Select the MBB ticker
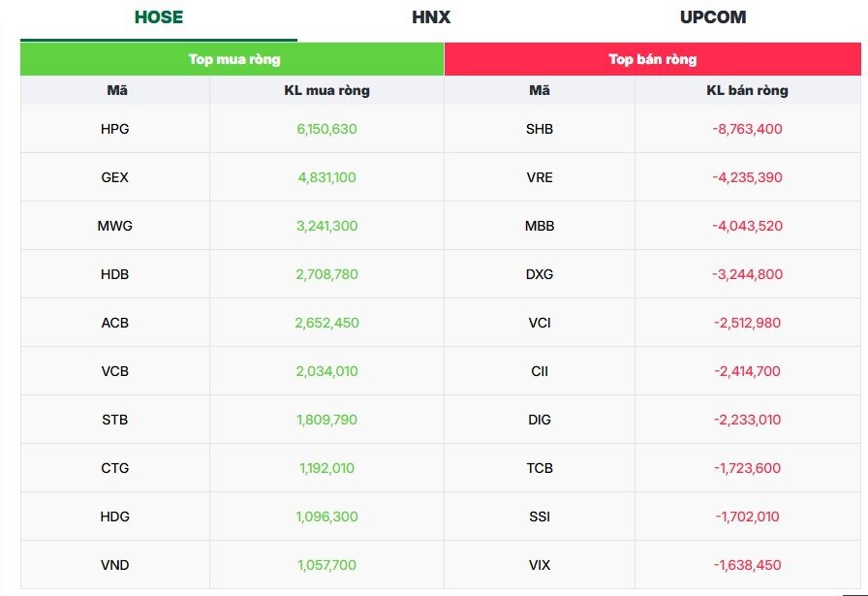The image size is (868, 596). pyautogui.click(x=540, y=226)
